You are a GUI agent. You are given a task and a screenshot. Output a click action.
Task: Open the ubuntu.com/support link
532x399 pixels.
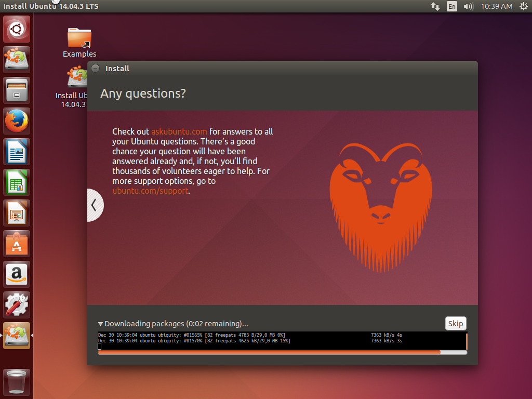tap(150, 191)
